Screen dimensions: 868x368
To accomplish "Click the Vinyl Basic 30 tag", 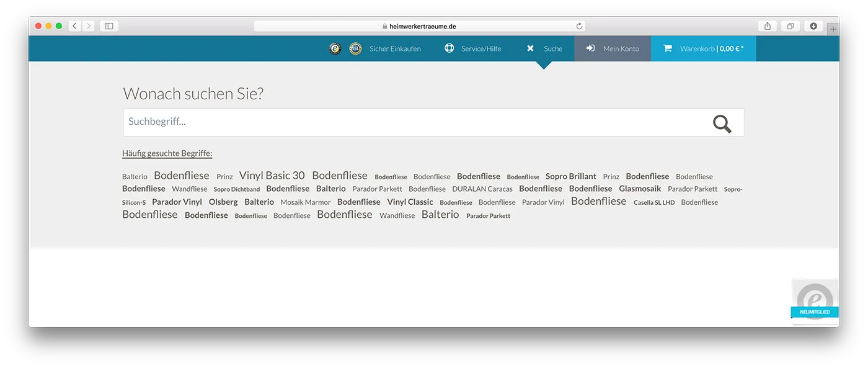I will 272,176.
